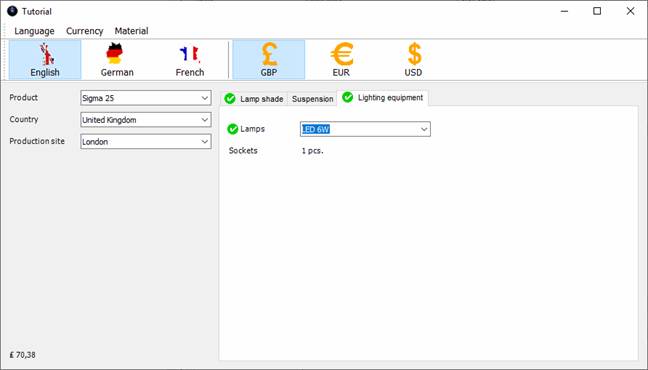This screenshot has height=370, width=648.
Task: Expand the Production site dropdown arrow
Action: (205, 141)
